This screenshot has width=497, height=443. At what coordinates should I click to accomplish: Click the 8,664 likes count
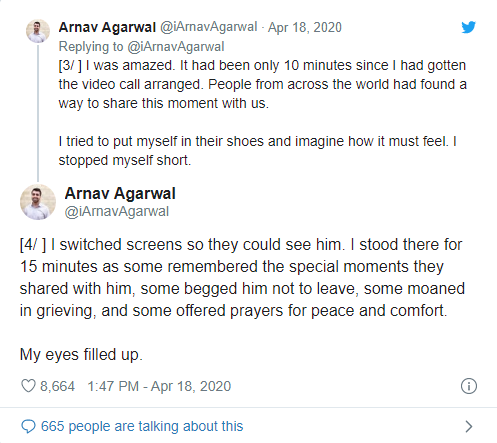[57, 386]
